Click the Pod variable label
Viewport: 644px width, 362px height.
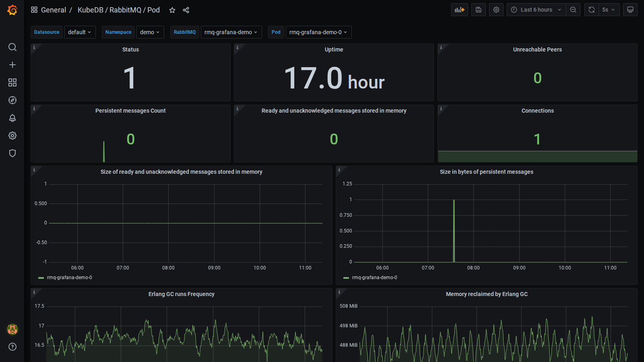pyautogui.click(x=276, y=32)
